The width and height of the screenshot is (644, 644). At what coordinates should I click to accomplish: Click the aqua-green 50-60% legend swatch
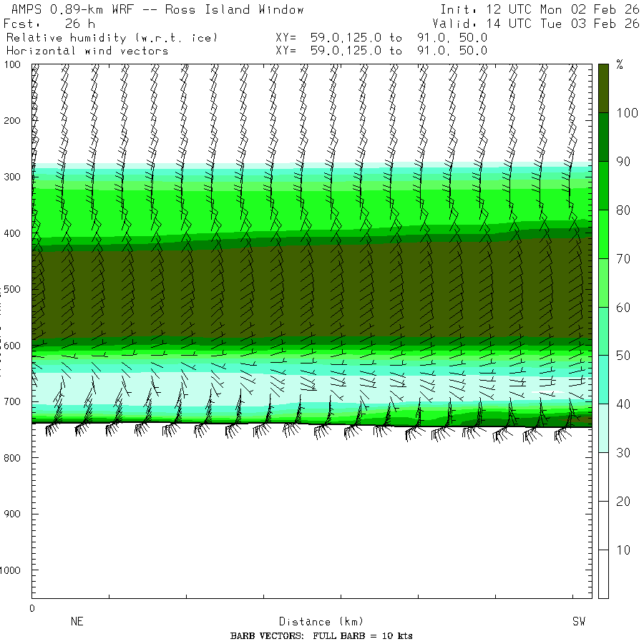(x=603, y=331)
